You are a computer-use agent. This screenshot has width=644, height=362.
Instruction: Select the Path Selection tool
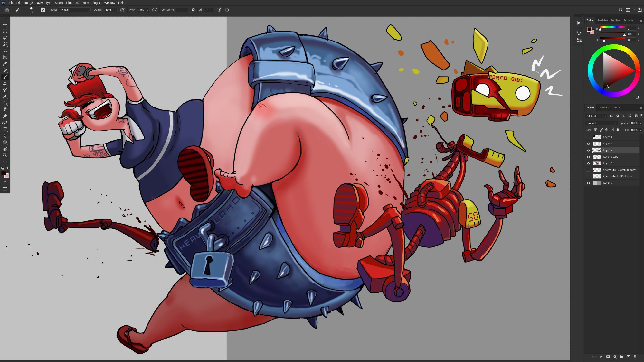pyautogui.click(x=5, y=136)
